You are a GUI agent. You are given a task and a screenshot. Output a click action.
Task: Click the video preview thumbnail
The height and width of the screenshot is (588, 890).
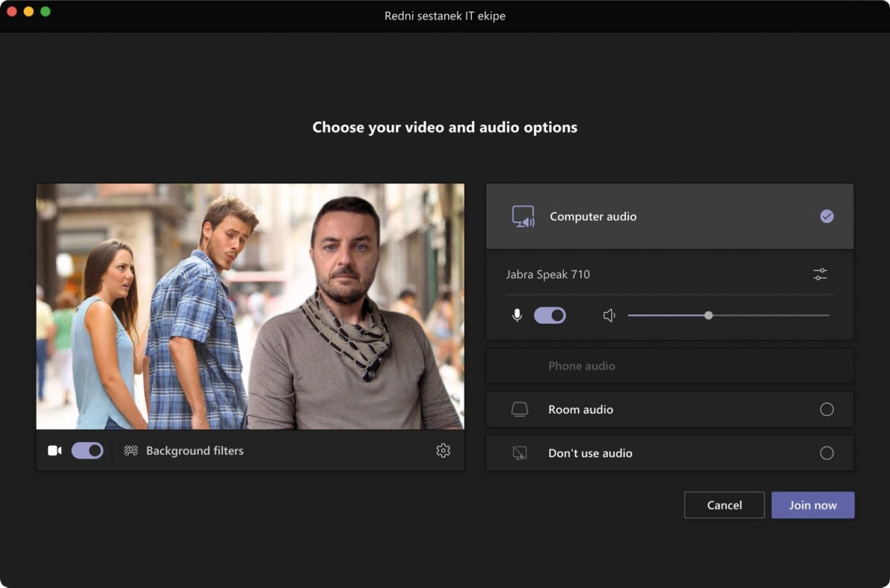pos(250,306)
